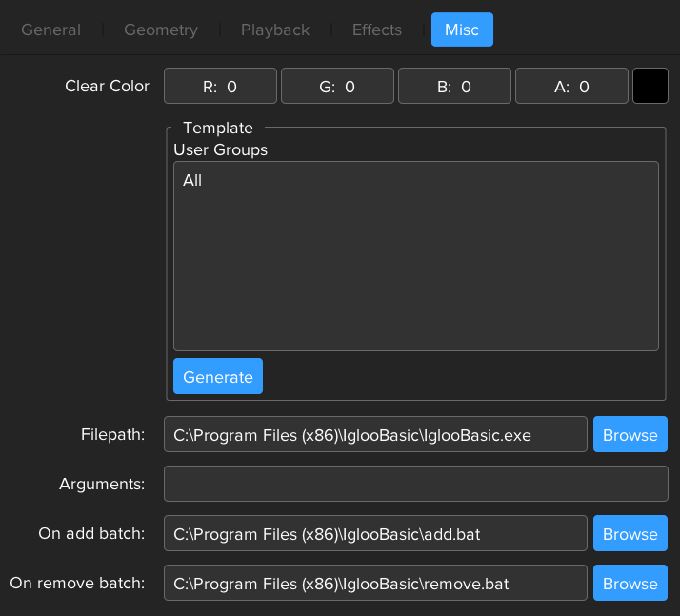Browse for the On add batch file
Screen dimensions: 680x616
tap(630, 533)
